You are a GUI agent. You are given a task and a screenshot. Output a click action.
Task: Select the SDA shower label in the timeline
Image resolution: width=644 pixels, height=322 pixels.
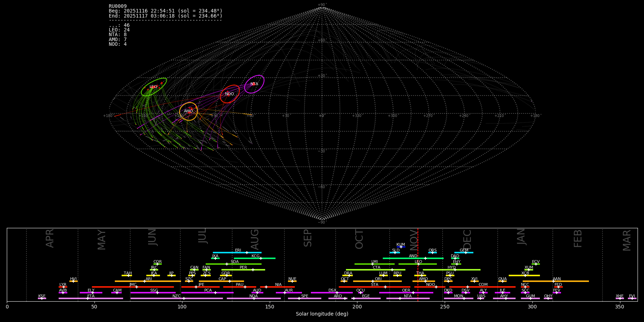coord(234,262)
